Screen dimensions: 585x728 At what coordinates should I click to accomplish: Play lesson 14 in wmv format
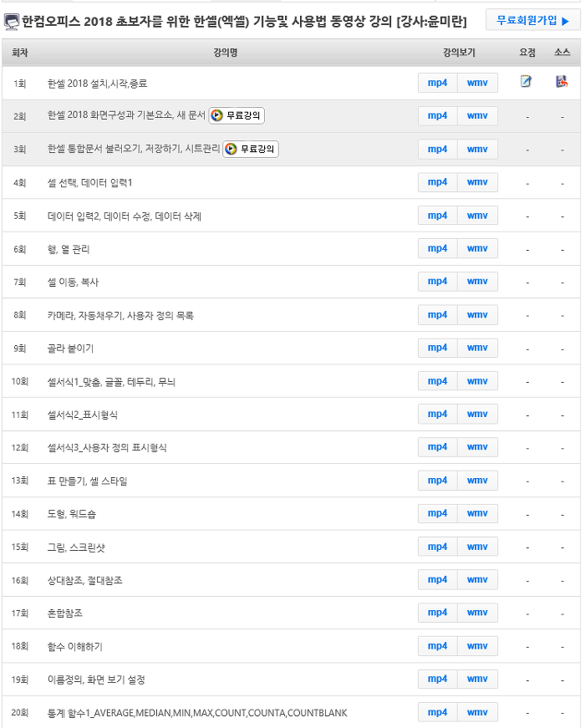477,513
